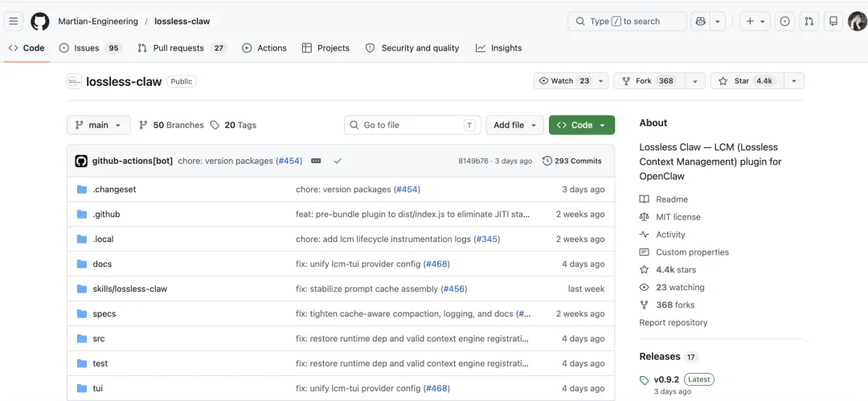The width and height of the screenshot is (868, 401).
Task: Open the global issues icon in header
Action: click(x=785, y=21)
